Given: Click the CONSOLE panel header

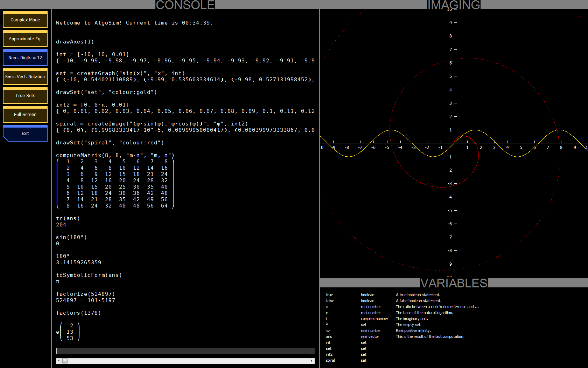Looking at the screenshot, I should click(185, 5).
